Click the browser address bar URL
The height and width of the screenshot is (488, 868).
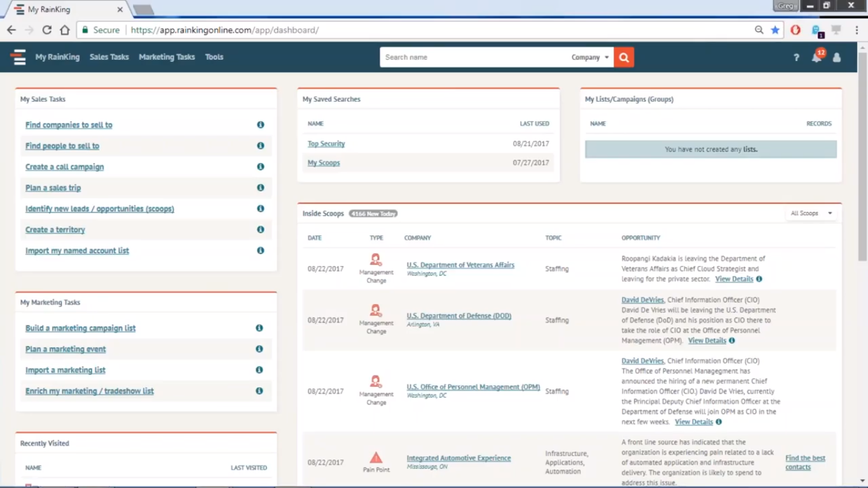(x=224, y=30)
